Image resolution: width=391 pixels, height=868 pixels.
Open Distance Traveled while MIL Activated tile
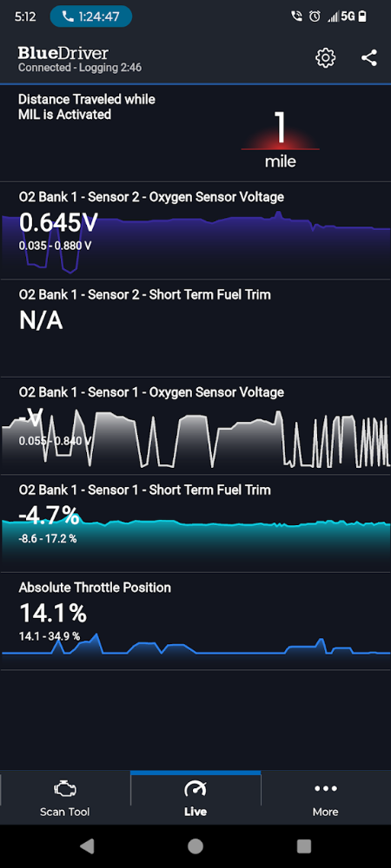click(195, 134)
